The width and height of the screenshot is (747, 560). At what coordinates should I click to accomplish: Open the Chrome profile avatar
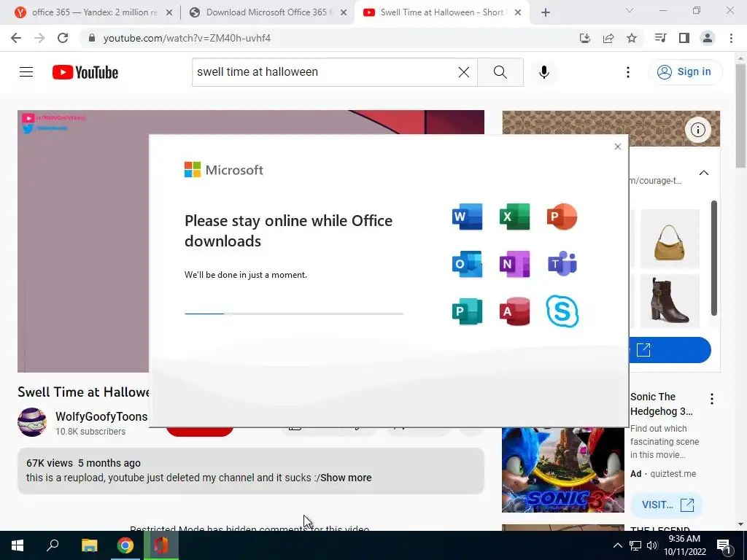(708, 38)
